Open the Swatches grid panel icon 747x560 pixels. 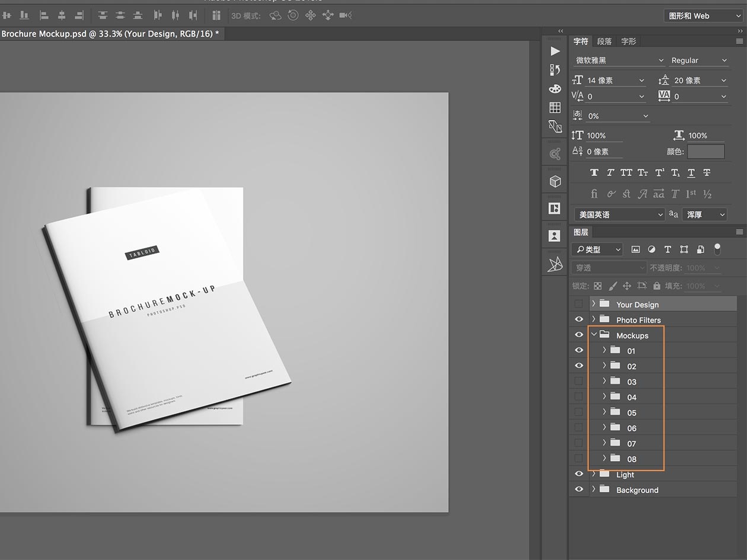555,107
